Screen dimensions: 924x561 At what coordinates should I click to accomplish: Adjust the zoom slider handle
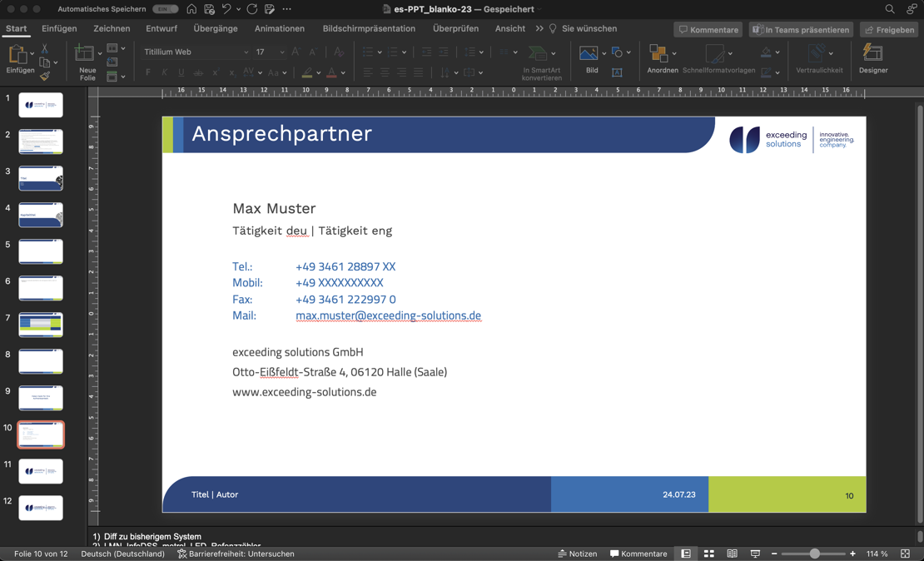tap(815, 554)
